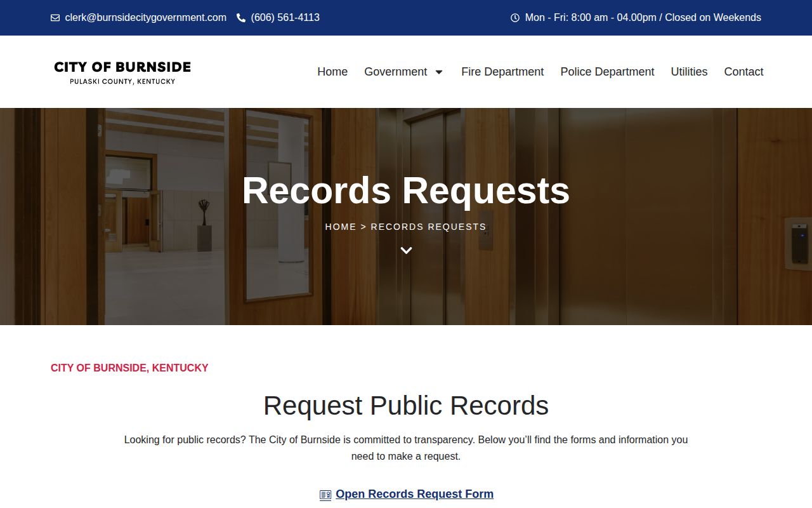Click the red CITY OF BURNSIDE, KENTUCKY label
Viewport: 812px width, 508px height.
point(129,368)
